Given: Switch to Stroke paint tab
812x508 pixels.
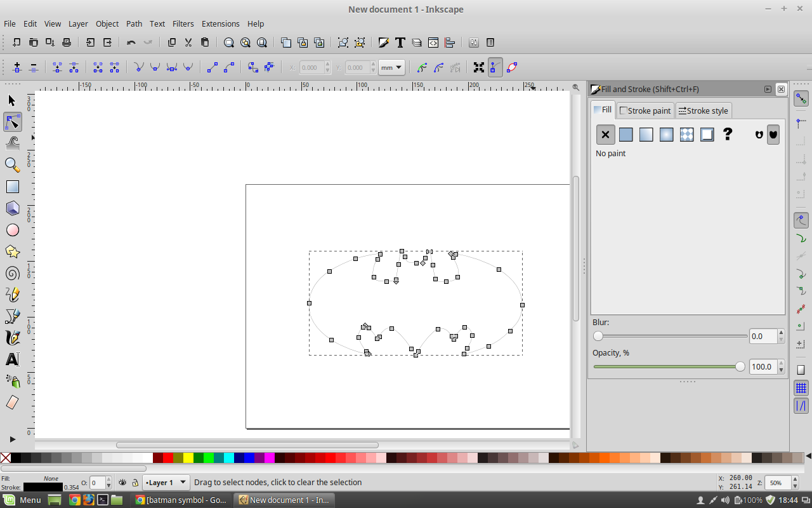Looking at the screenshot, I should (645, 110).
